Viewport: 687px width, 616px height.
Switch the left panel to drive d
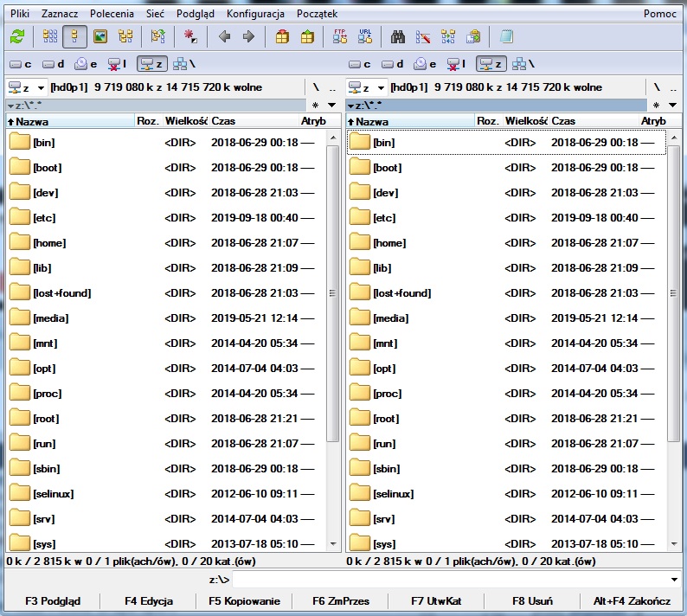(x=53, y=64)
